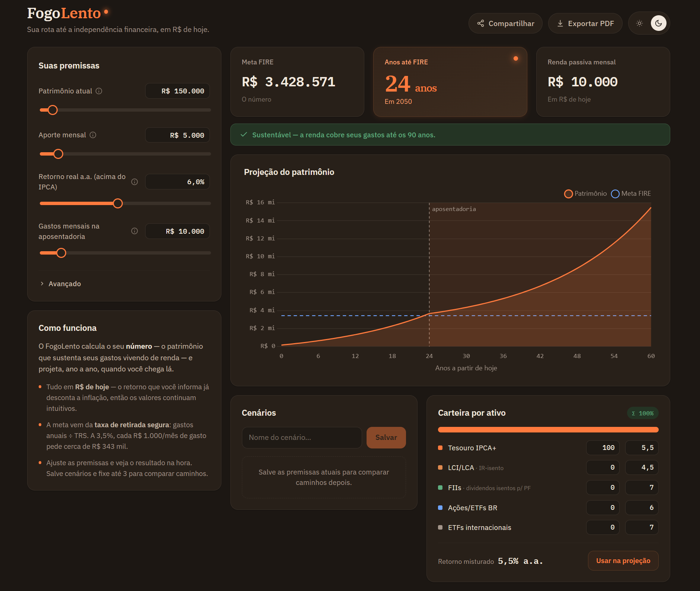Toggle the Meta FIRE series in chart legend
This screenshot has height=591, width=700.
(x=631, y=194)
